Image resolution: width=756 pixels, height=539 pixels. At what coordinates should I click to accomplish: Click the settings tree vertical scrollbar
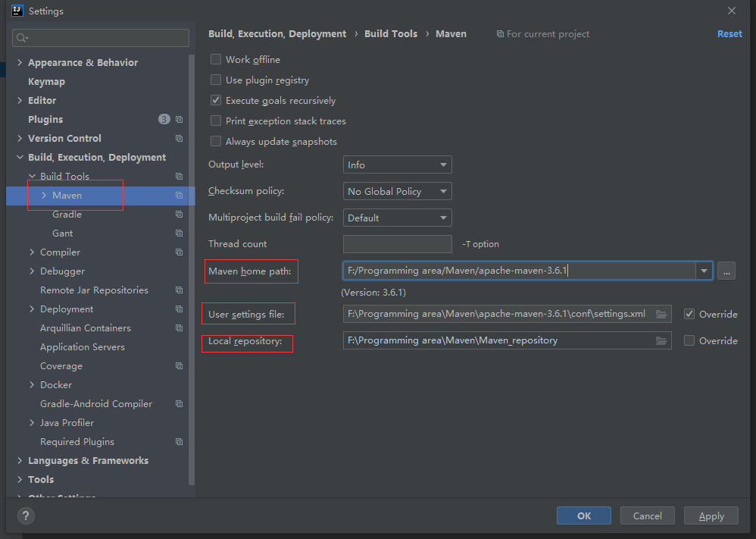point(192,303)
